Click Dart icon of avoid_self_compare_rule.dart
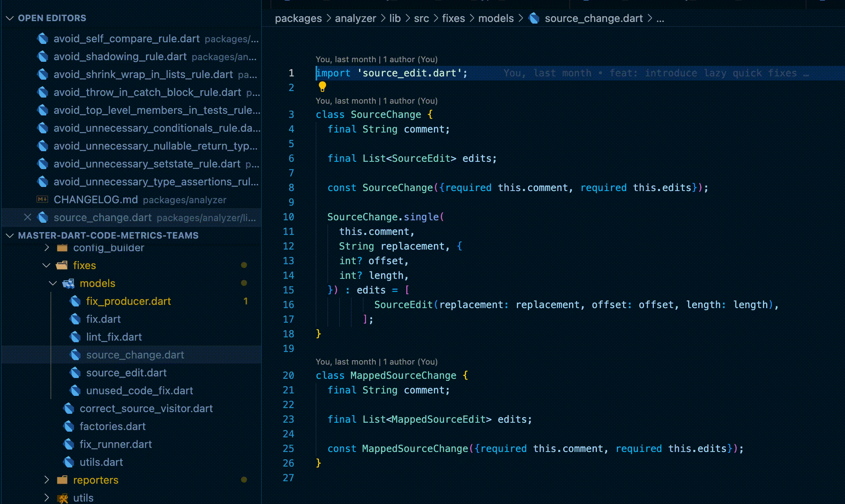Image resolution: width=845 pixels, height=504 pixels. (x=43, y=39)
